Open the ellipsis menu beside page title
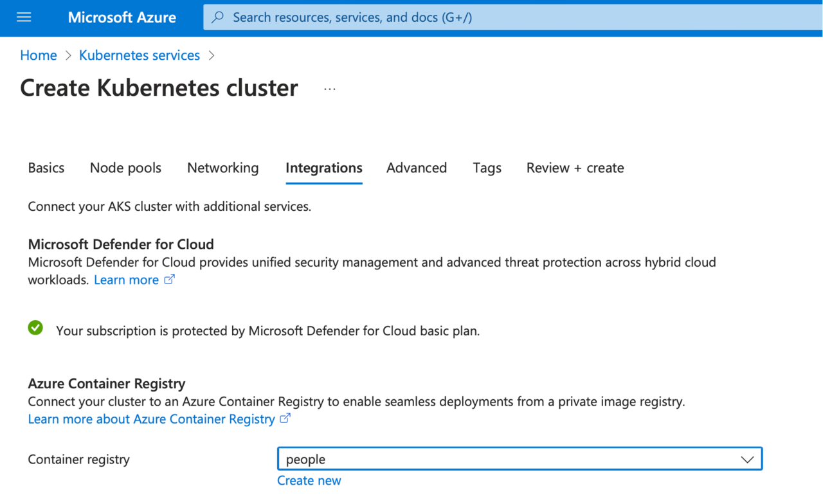 330,89
